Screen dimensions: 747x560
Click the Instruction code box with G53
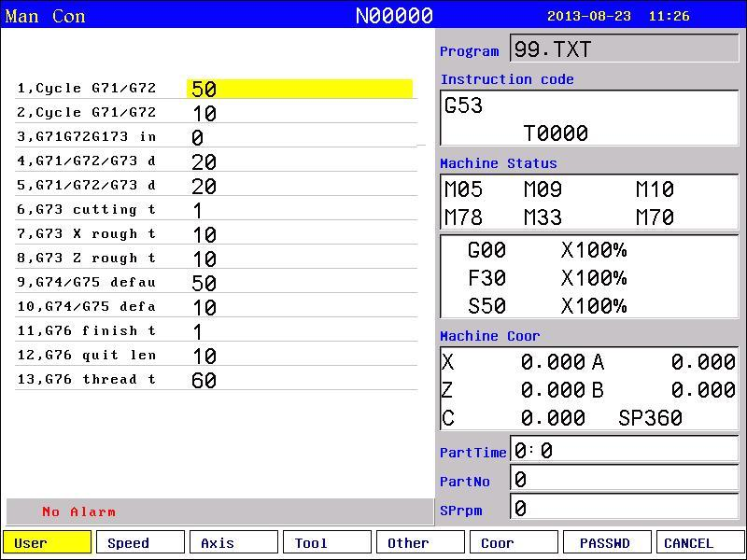(590, 119)
